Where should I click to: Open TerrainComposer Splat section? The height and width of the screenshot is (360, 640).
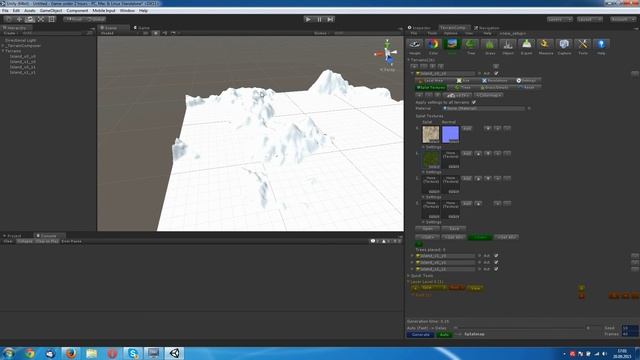[452, 44]
